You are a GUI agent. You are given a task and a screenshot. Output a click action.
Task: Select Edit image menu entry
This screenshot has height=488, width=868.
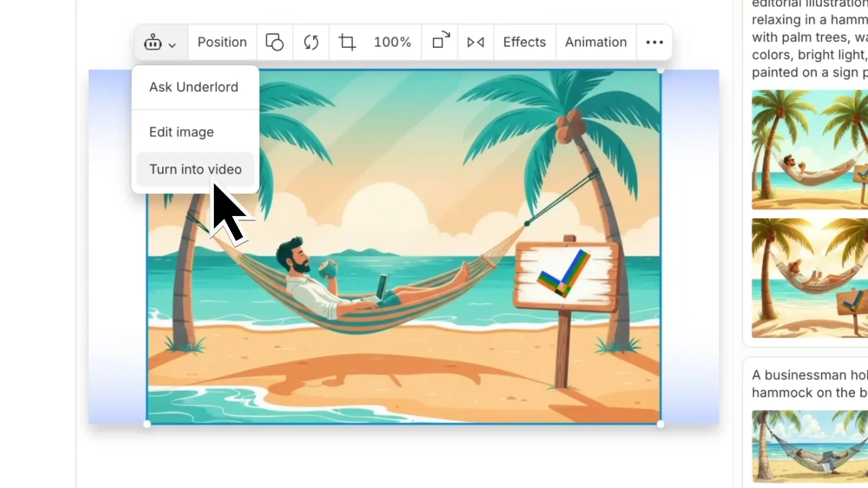pyautogui.click(x=181, y=132)
